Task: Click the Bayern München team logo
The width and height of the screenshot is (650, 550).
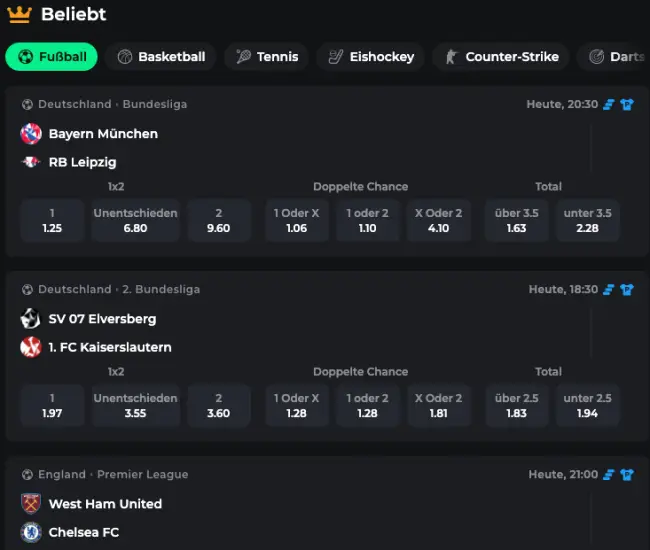Action: click(31, 133)
